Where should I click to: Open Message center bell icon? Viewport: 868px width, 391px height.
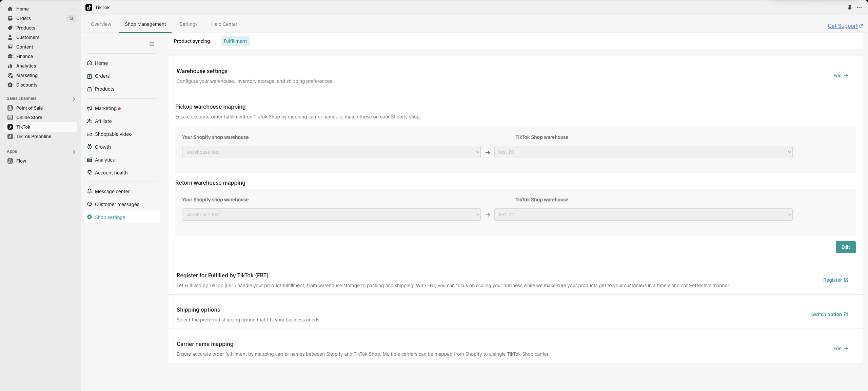coord(90,191)
